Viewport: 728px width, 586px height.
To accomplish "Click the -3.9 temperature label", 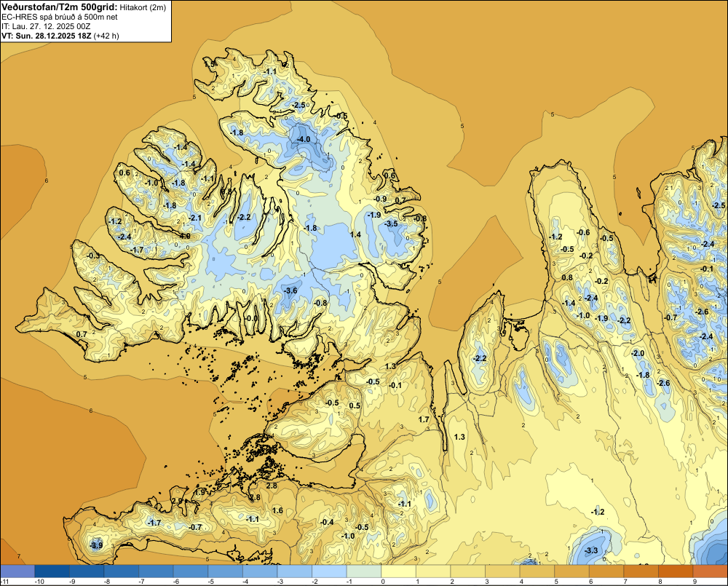I will pos(95,545).
